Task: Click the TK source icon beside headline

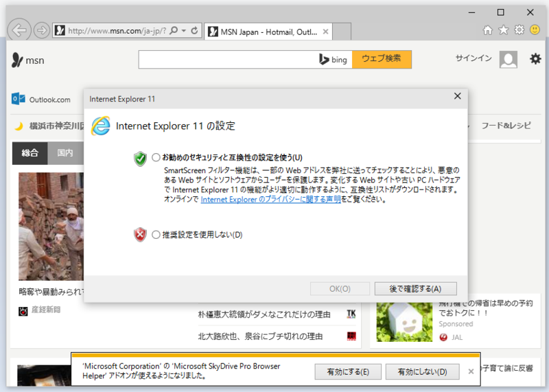Action: coord(351,314)
